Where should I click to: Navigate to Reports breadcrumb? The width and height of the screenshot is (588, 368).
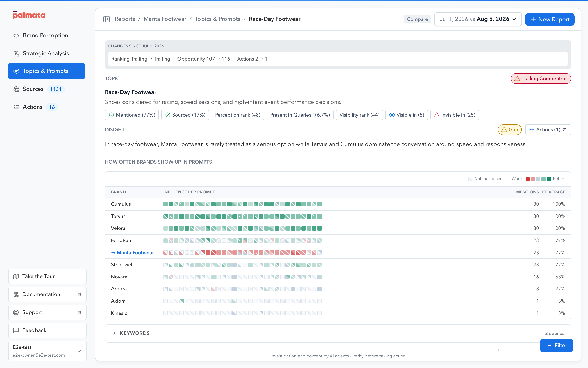click(x=125, y=19)
